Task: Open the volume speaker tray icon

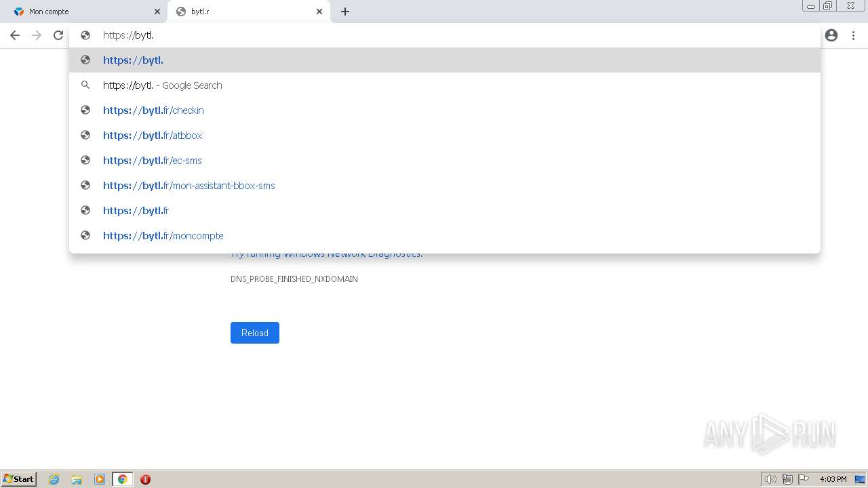Action: (x=770, y=479)
